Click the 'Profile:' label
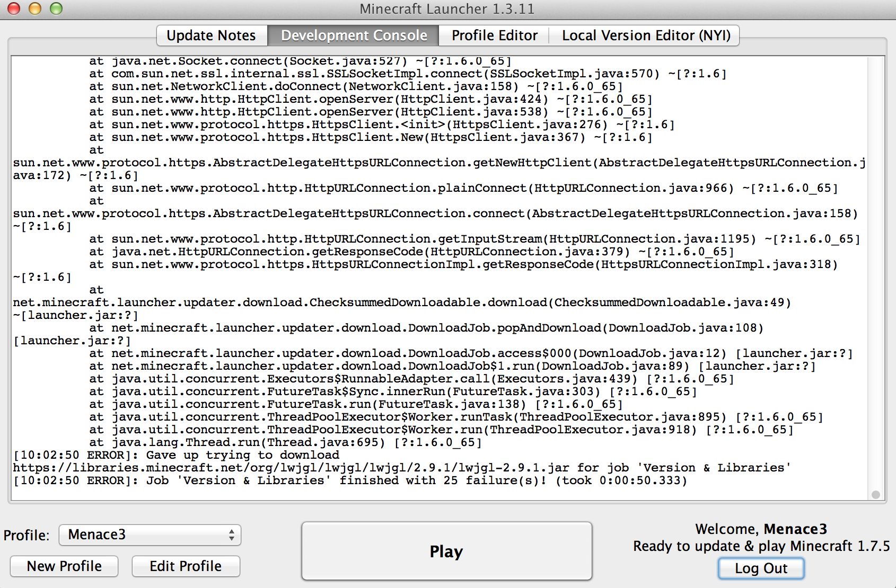Image resolution: width=896 pixels, height=588 pixels. 27,535
